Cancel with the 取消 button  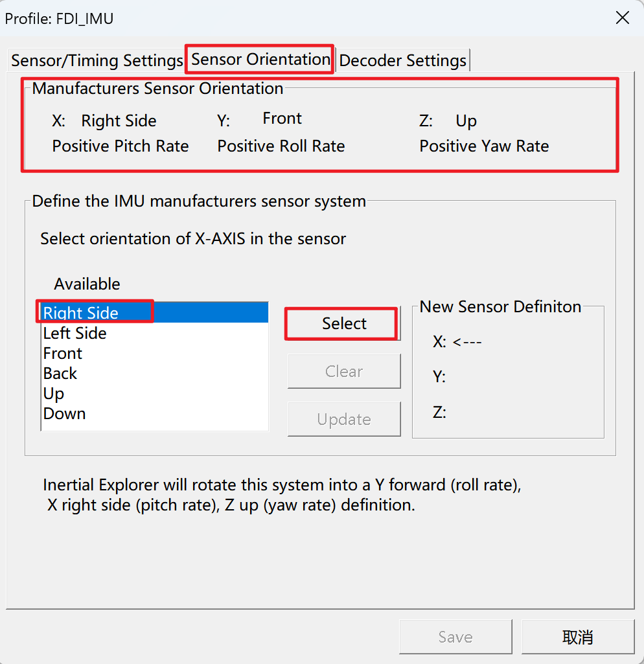tap(578, 637)
